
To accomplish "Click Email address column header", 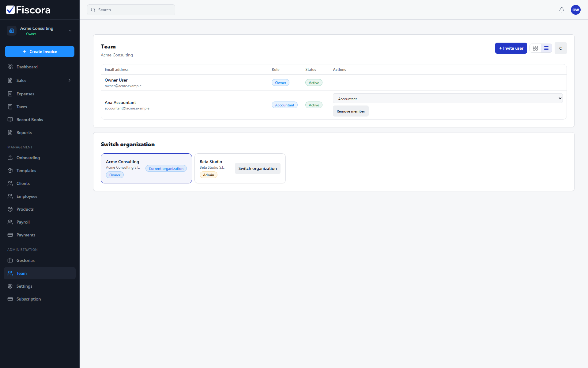I will [x=116, y=70].
